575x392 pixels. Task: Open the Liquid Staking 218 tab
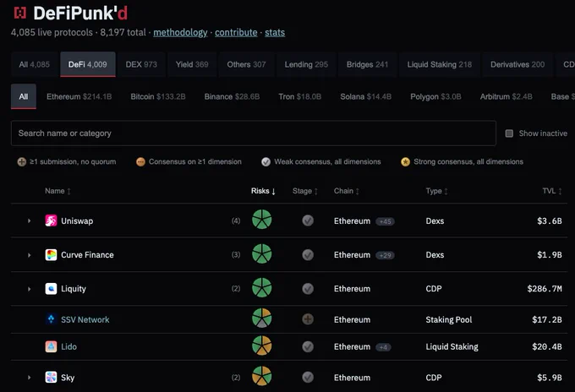pos(440,64)
